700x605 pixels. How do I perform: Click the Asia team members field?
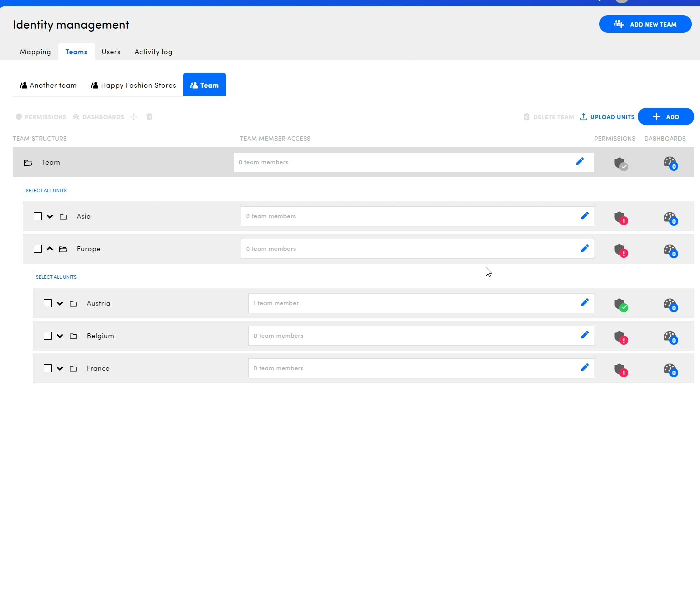point(407,216)
